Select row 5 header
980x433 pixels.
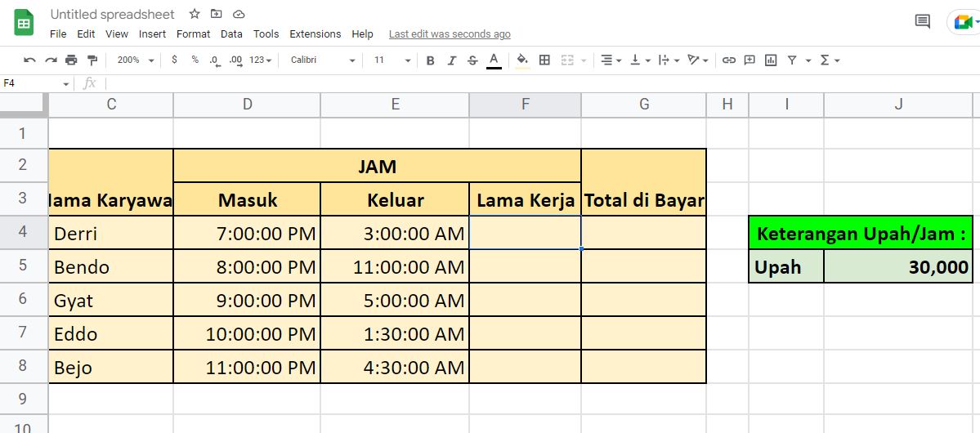click(24, 266)
